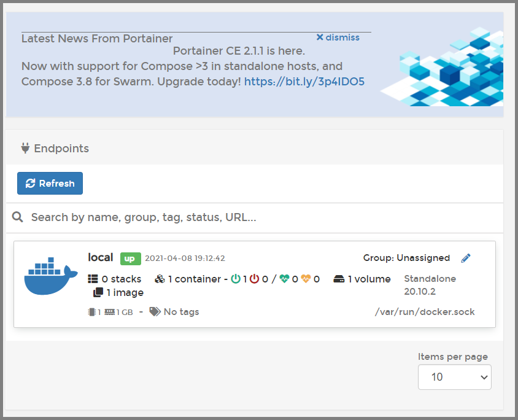Click the Endpoints plug icon
518x420 pixels.
(25, 148)
